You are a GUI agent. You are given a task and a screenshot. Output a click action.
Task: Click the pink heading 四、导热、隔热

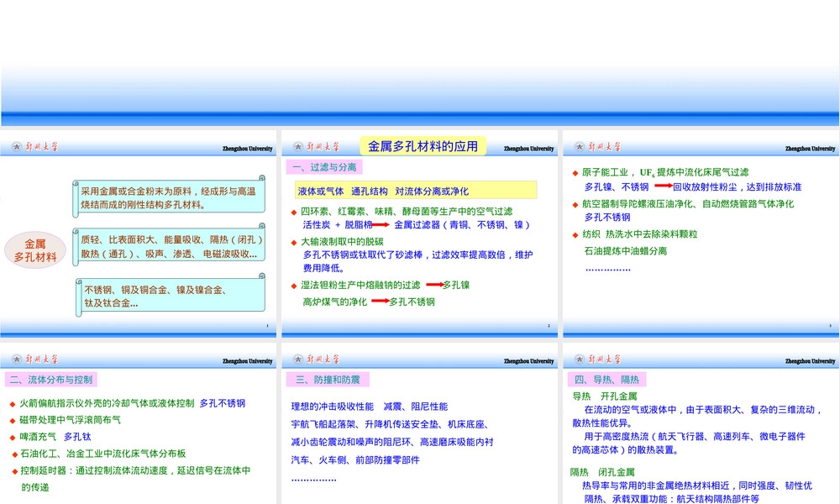pyautogui.click(x=606, y=380)
